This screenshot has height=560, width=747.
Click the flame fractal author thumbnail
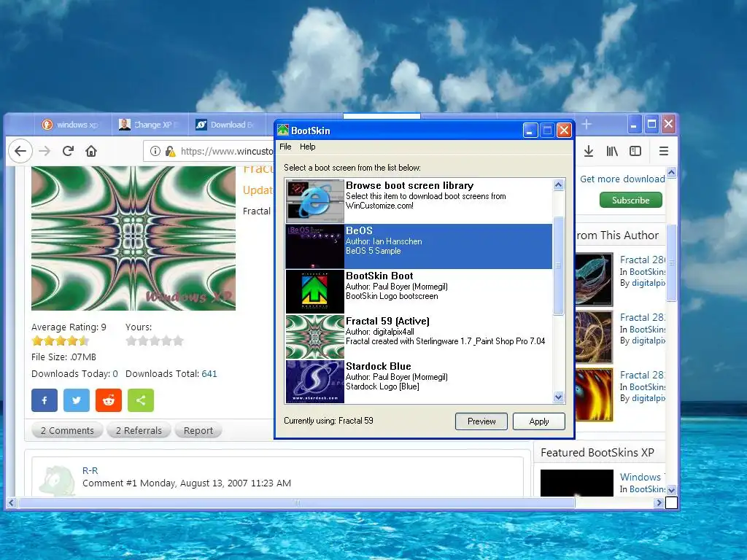594,394
